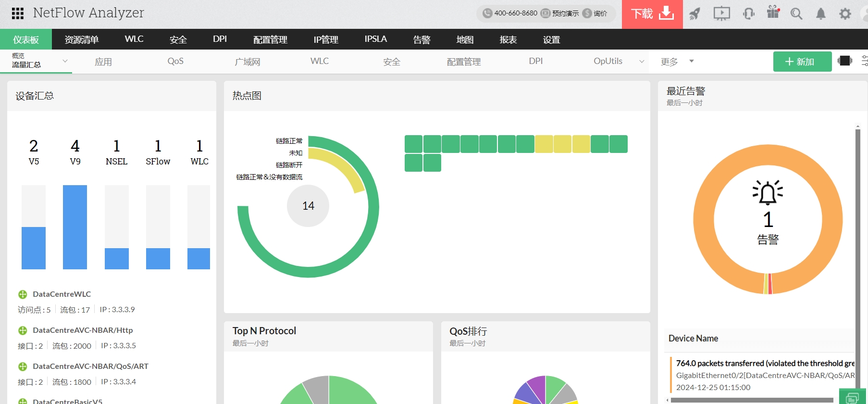Viewport: 868px width, 404px height.
Task: Open the DataCentreWLC device link
Action: pyautogui.click(x=62, y=294)
